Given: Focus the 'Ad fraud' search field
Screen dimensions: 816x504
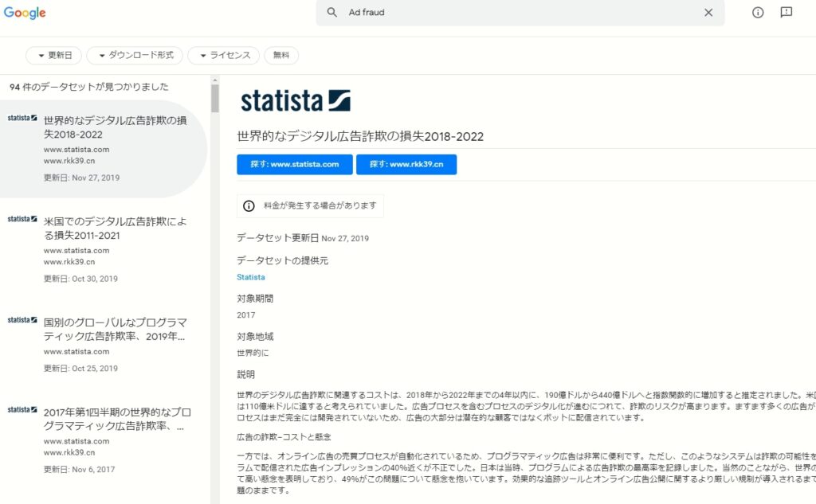Looking at the screenshot, I should coord(520,13).
